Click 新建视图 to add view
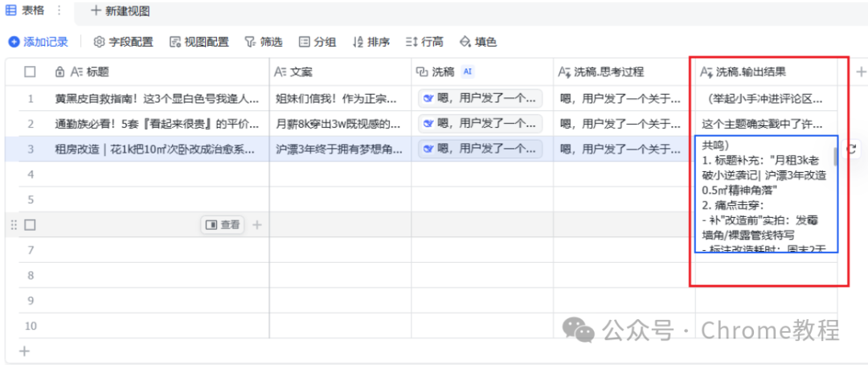This screenshot has height=365, width=868. (120, 10)
